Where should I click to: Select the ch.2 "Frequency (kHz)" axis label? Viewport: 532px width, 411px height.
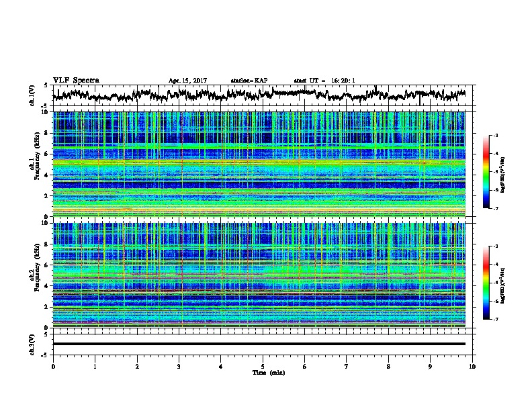pyautogui.click(x=38, y=267)
